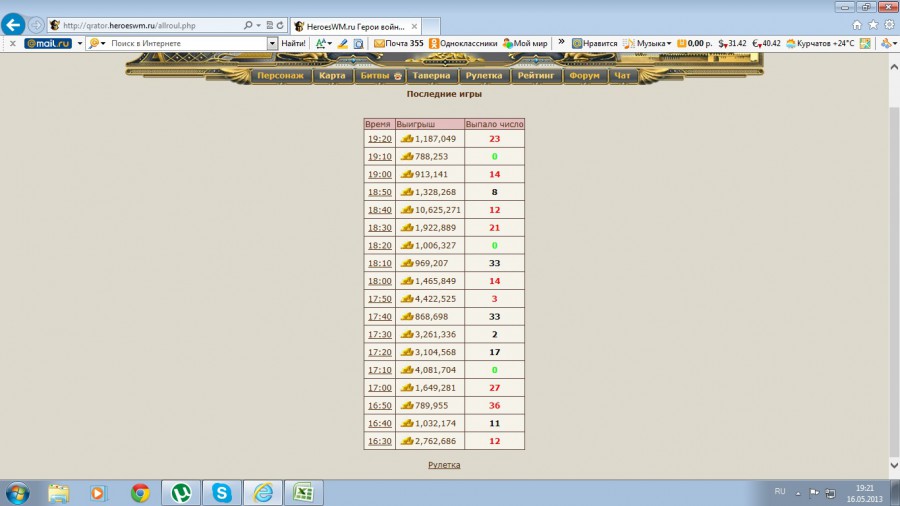Open the Home page star-row house icon

[857, 24]
